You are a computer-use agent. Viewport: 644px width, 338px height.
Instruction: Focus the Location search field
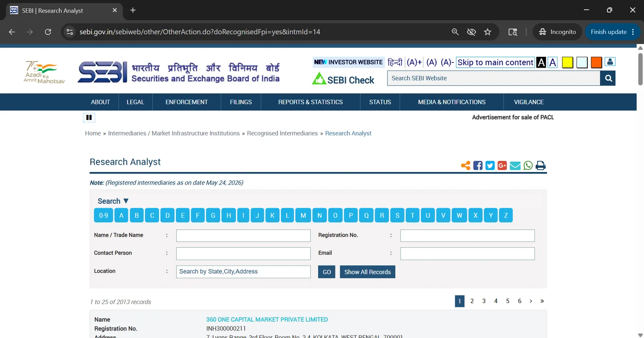(x=244, y=272)
